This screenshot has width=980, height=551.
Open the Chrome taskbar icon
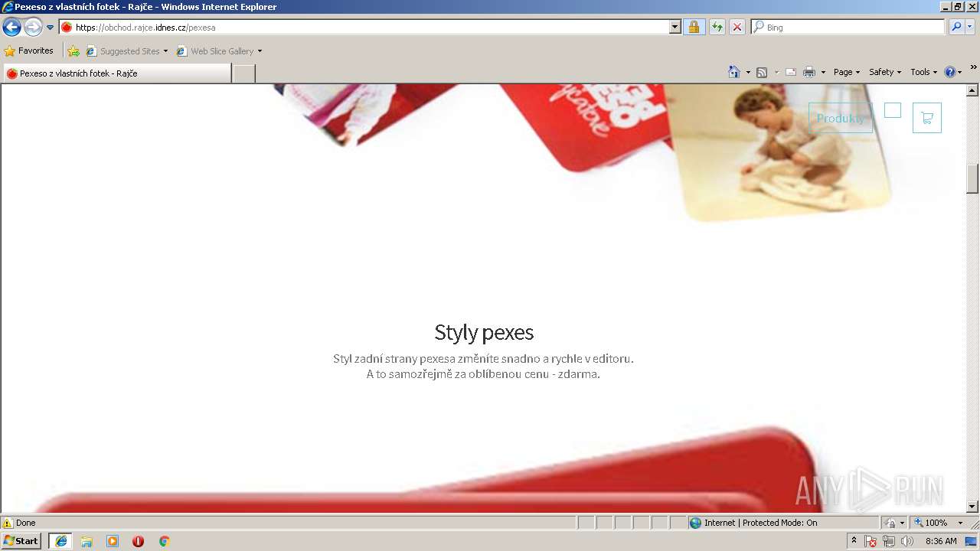coord(164,541)
